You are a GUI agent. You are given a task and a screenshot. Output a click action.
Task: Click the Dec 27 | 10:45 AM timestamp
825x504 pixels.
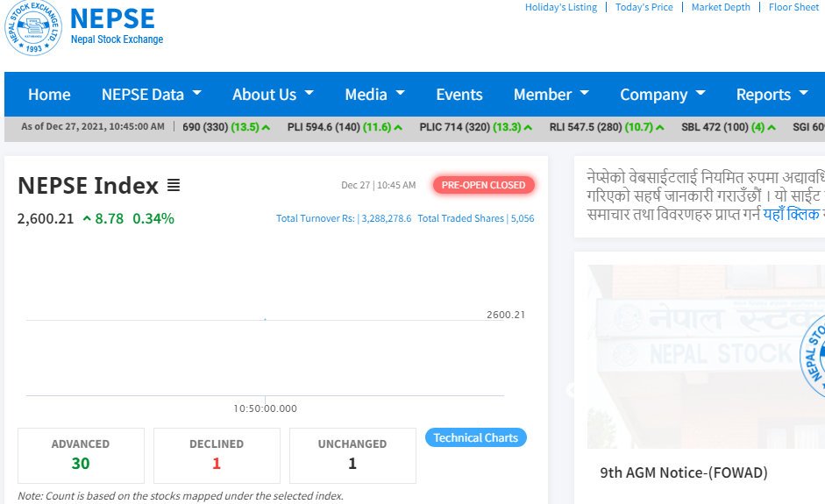point(378,185)
